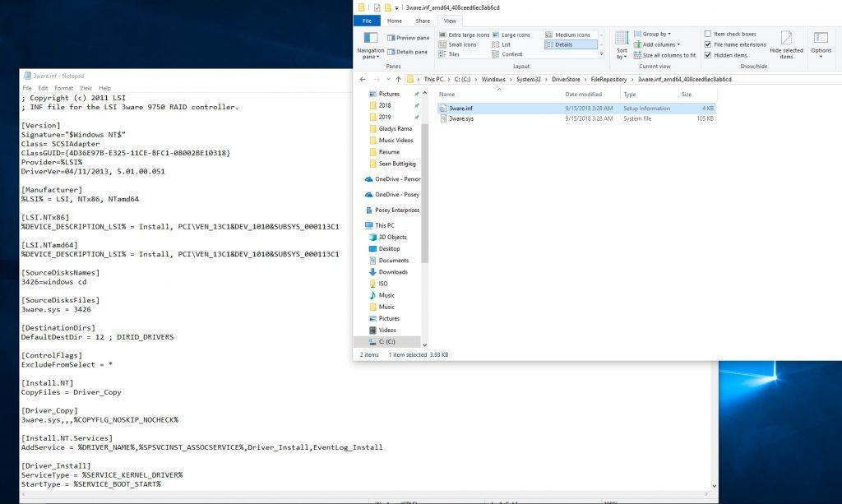Sort by Date modified column header

(590, 95)
